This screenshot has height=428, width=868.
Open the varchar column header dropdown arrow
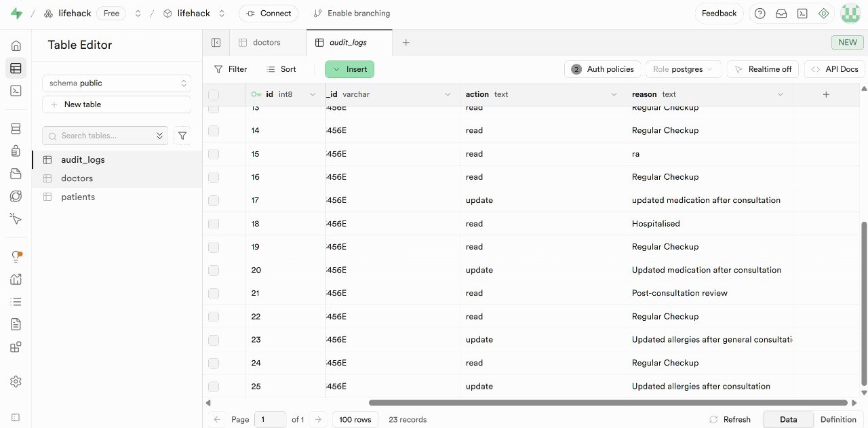coord(448,94)
